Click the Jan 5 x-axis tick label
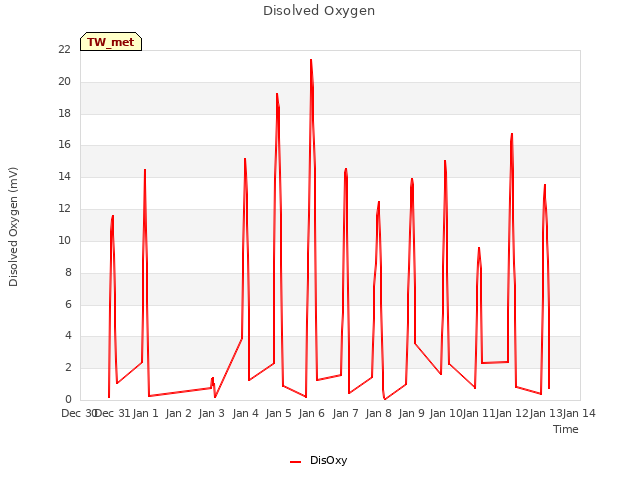 coord(278,413)
